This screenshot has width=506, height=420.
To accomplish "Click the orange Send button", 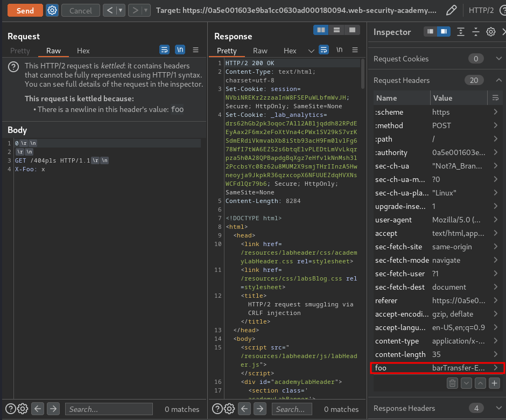I will pos(25,10).
